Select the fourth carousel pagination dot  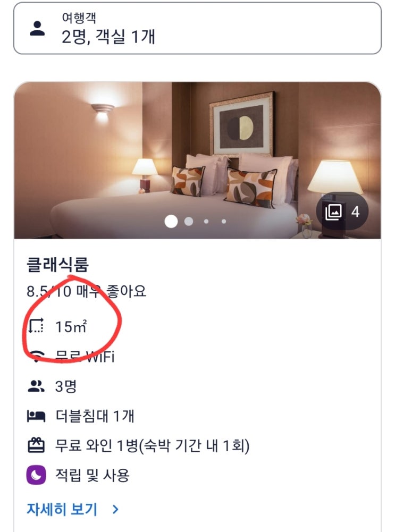click(224, 221)
